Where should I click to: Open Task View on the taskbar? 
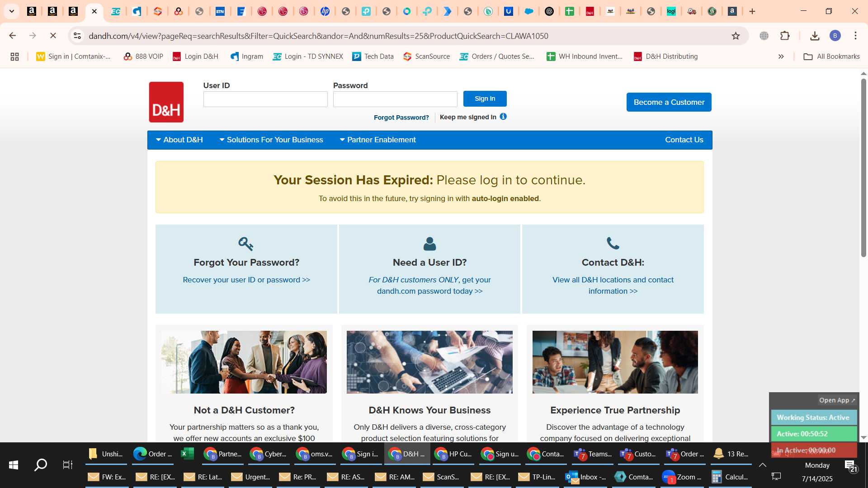67,465
